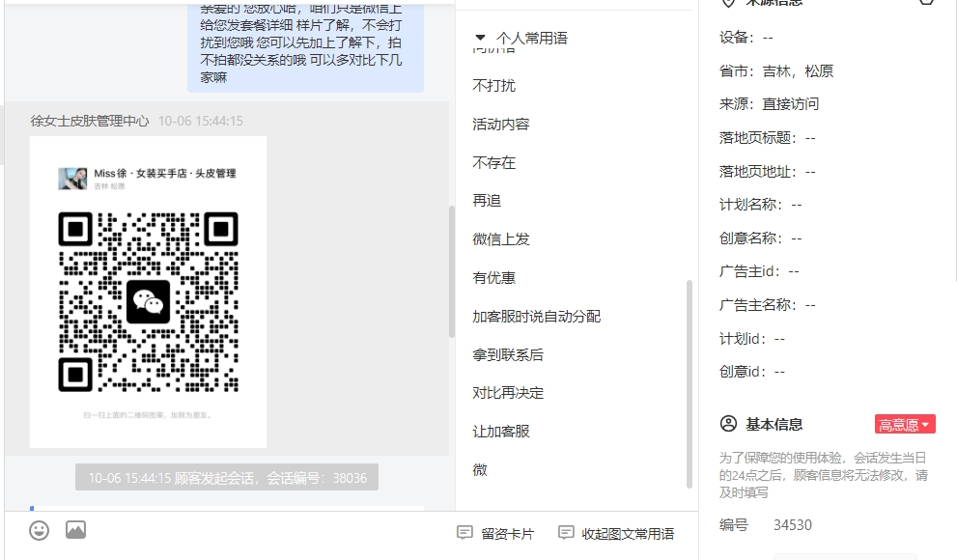Open the 留资卡片 button
Image resolution: width=957 pixels, height=560 pixels.
click(495, 534)
